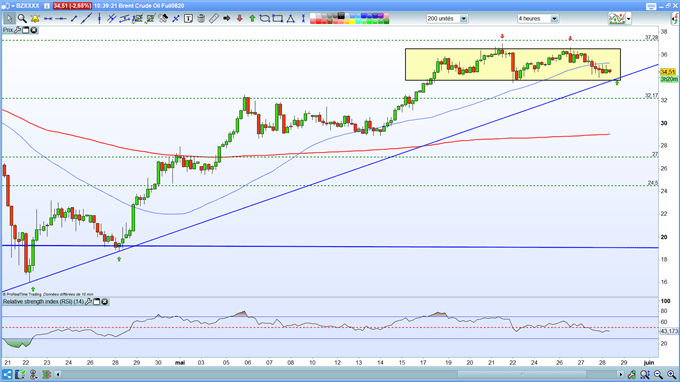Click the BZXXXX ticker name
Viewport: 680px width, 382px height.
[28, 6]
